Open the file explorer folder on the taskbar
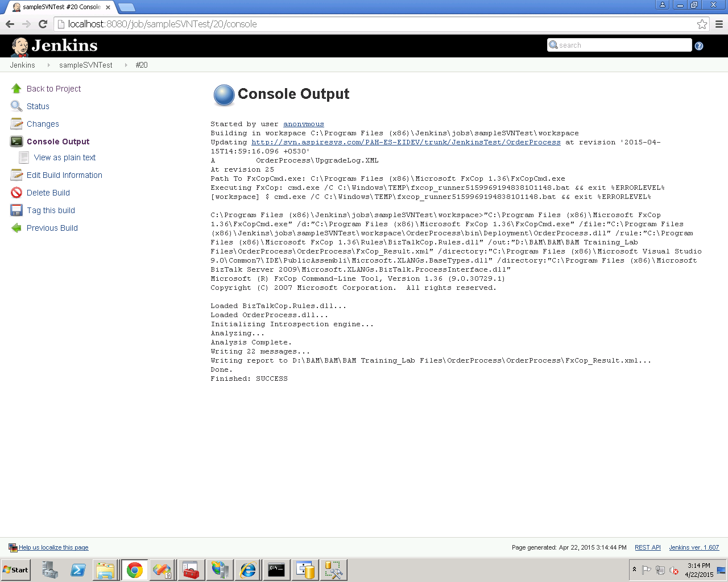728x582 pixels. [x=106, y=570]
